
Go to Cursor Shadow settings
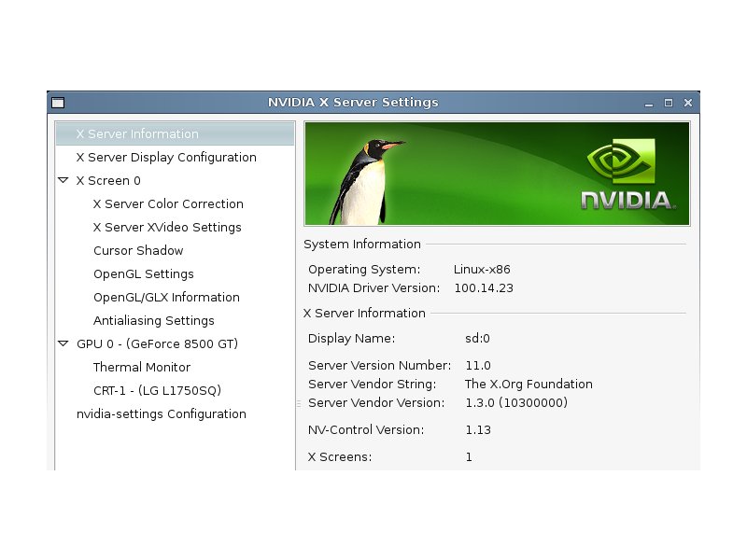(x=138, y=250)
